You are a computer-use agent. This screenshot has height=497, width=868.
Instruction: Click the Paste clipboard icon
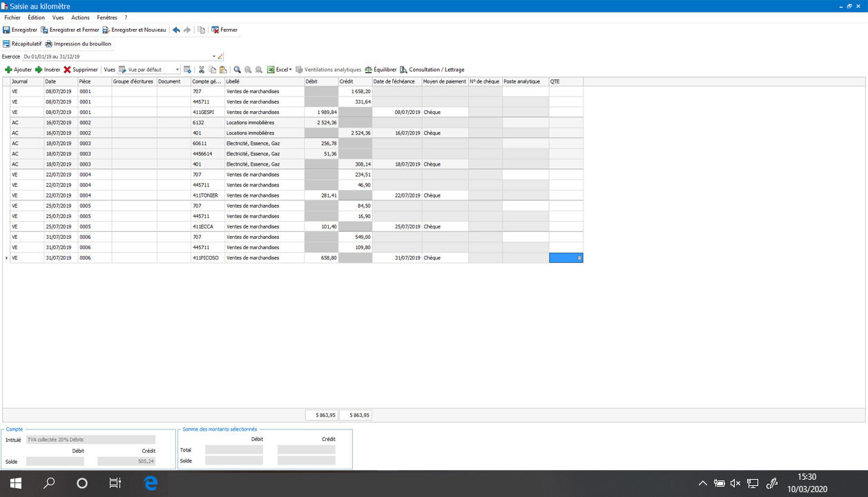(x=223, y=70)
